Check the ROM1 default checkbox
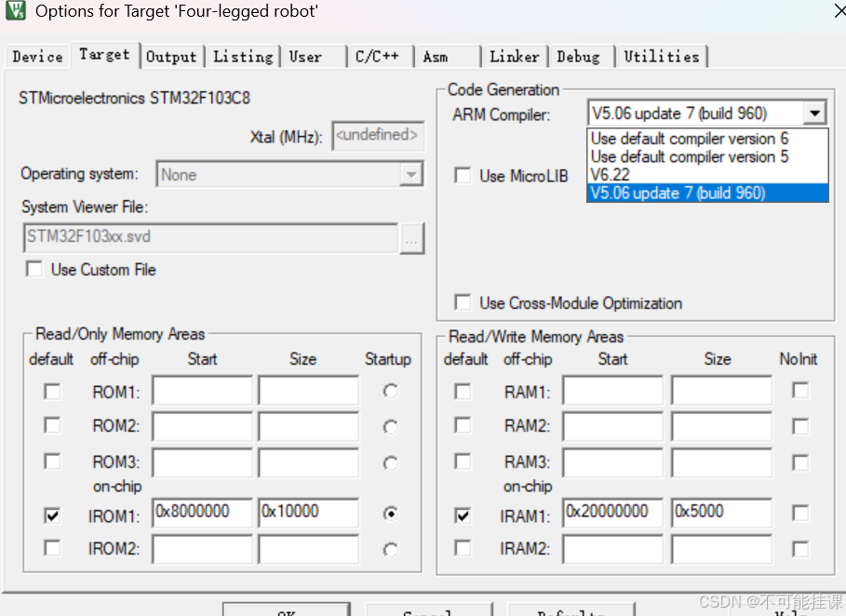The image size is (846, 616). (x=52, y=391)
